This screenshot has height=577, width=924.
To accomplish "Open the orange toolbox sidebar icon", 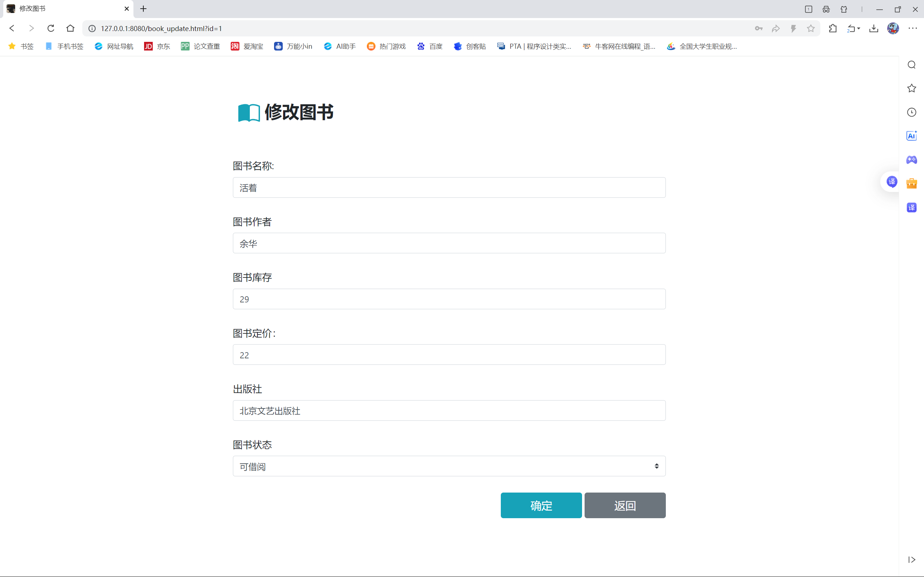I will pyautogui.click(x=911, y=184).
